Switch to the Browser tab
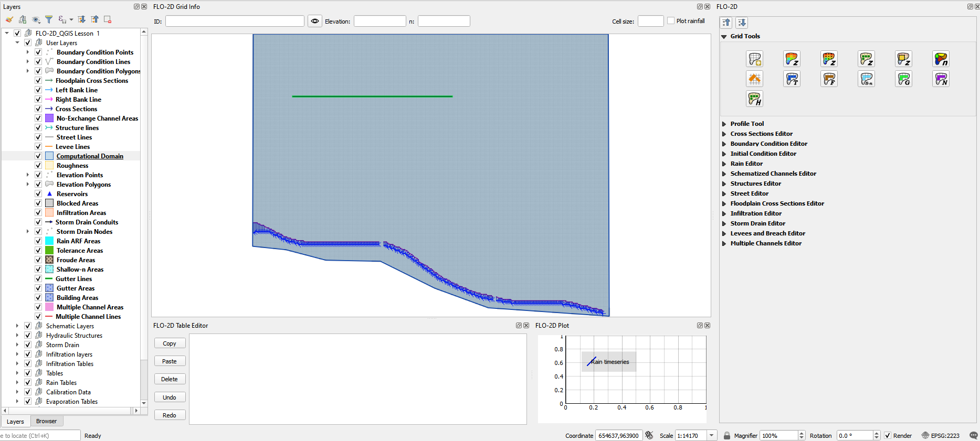This screenshot has width=980, height=441. point(46,422)
